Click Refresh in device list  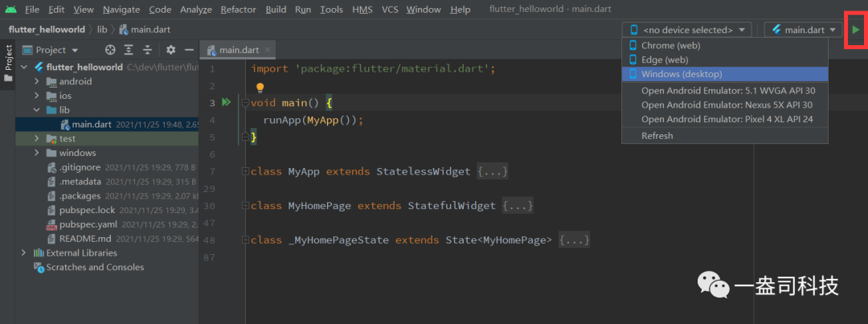[725, 136]
